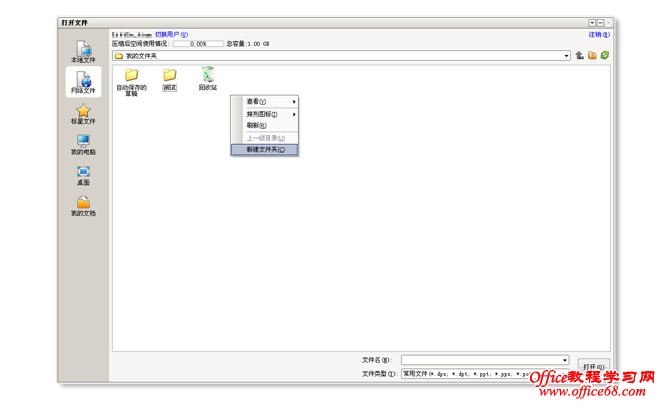The image size is (668, 406).
Task: Click the green refresh toolbar icon
Action: [x=605, y=55]
